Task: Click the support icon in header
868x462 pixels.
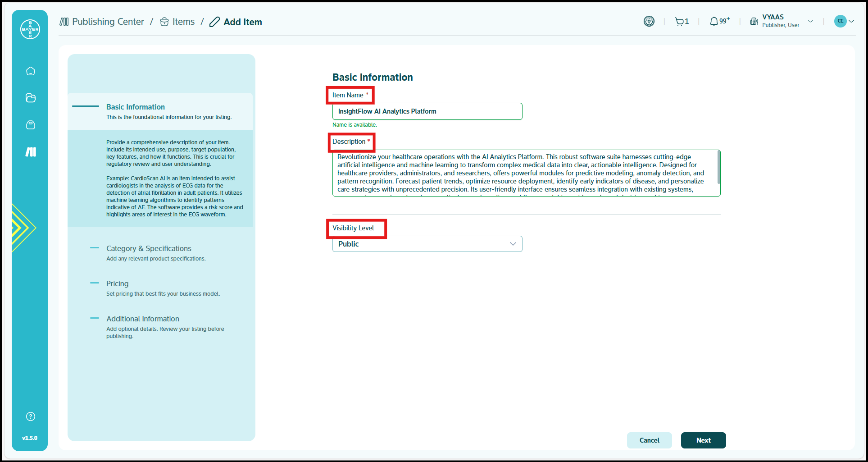Action: [649, 21]
